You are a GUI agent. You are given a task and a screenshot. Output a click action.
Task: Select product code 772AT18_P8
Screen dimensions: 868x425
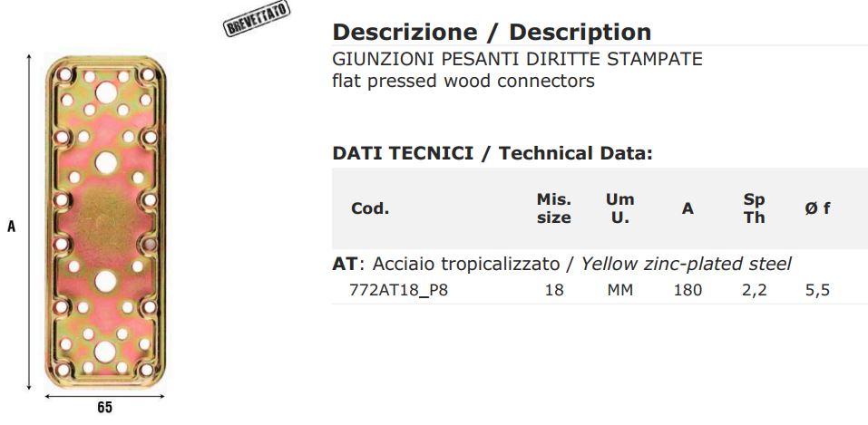[399, 291]
